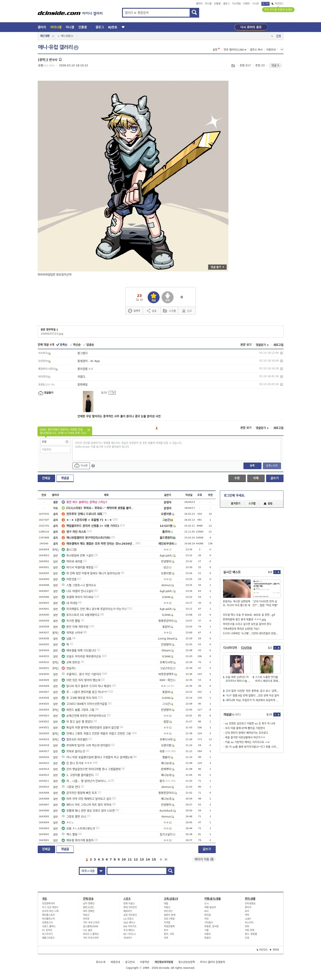321x980 pixels.
Task: Click the 수정 edit button
Action: 237,478
